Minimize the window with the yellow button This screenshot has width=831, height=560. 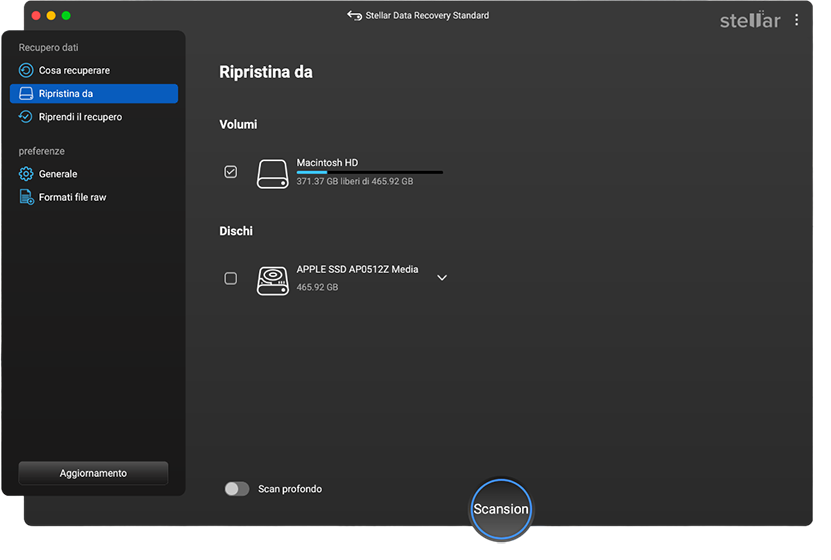(x=51, y=15)
